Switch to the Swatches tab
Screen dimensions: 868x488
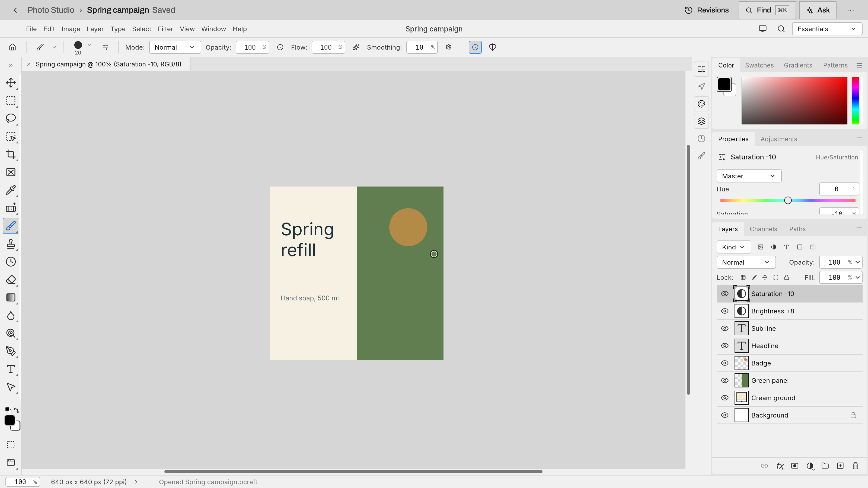759,65
